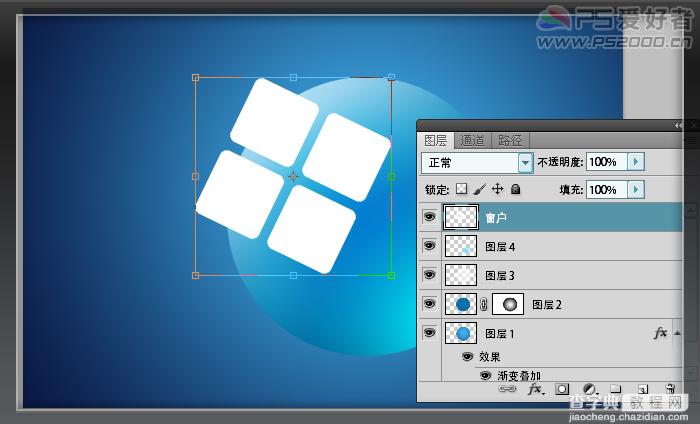This screenshot has width=700, height=424.
Task: Switch to the 通道 tab
Action: (472, 141)
